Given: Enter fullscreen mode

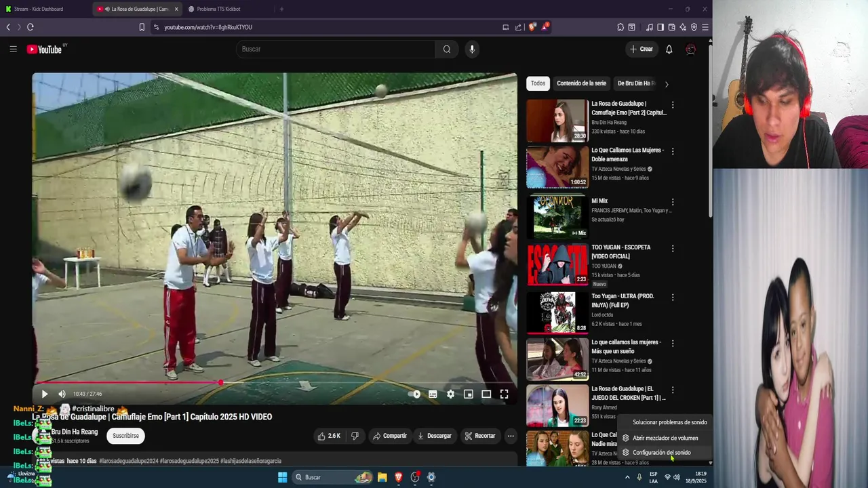Looking at the screenshot, I should (x=504, y=394).
